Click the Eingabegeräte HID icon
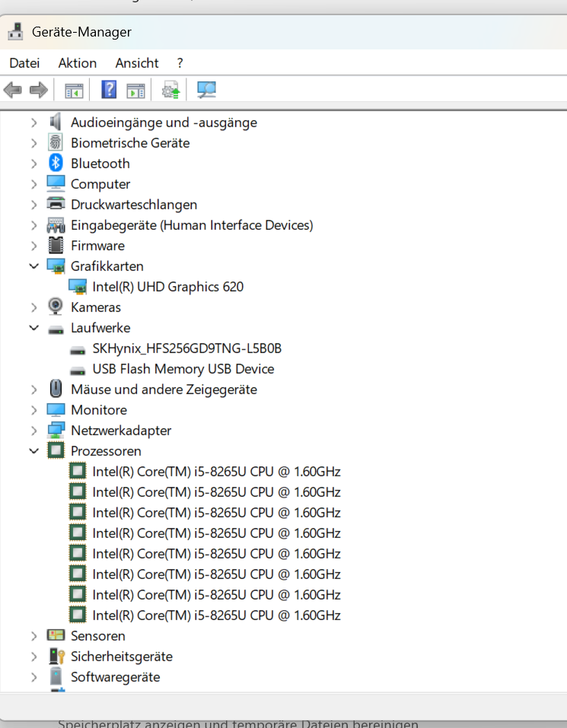Viewport: 567px width, 728px height. click(x=56, y=224)
